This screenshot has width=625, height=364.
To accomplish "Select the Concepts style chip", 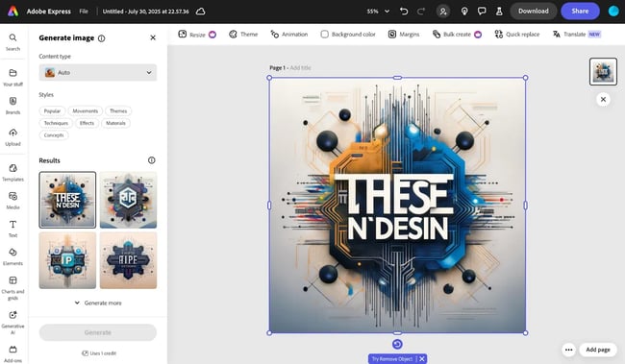I will pyautogui.click(x=54, y=135).
